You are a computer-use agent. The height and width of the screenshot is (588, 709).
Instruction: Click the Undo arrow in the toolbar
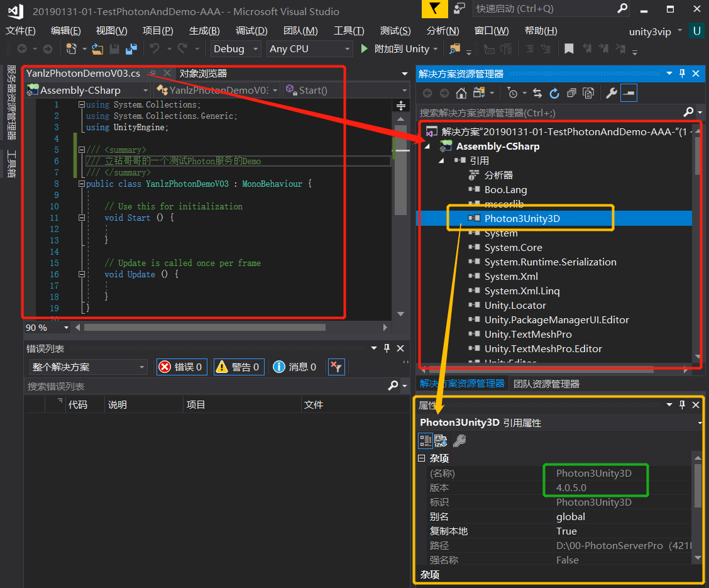155,48
